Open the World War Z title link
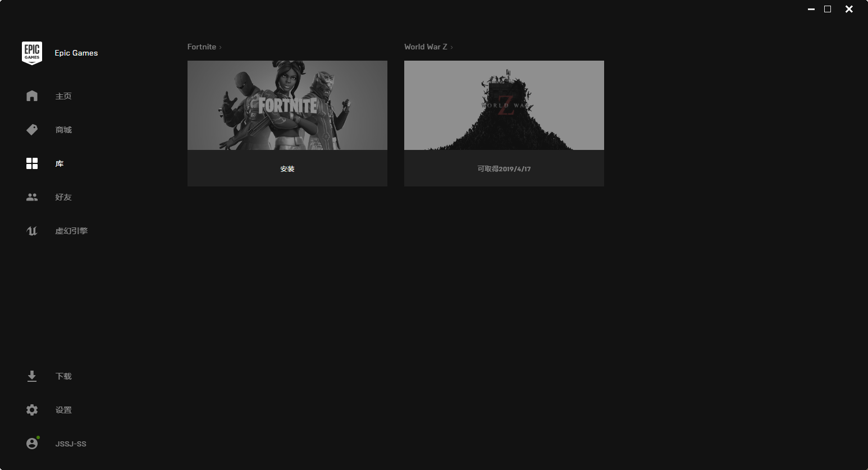 [426, 47]
